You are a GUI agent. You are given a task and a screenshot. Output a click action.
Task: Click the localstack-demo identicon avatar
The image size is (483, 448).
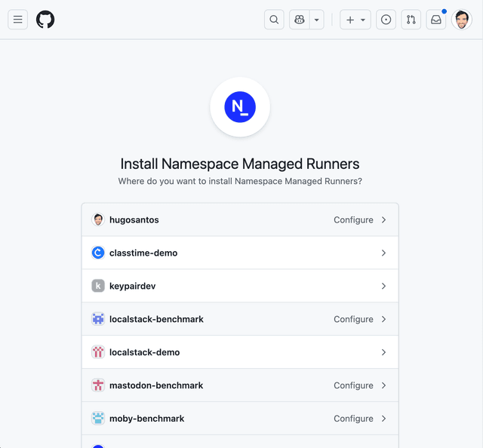[98, 352]
